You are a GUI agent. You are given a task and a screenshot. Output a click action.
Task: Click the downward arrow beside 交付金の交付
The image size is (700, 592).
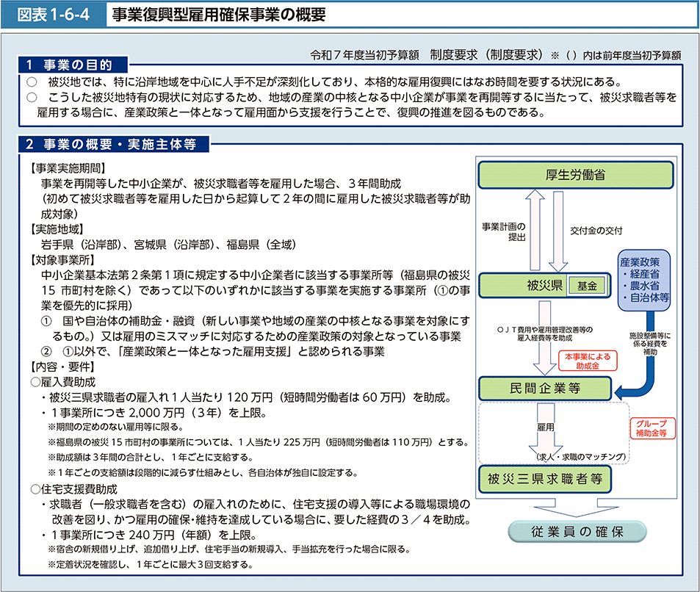(558, 231)
